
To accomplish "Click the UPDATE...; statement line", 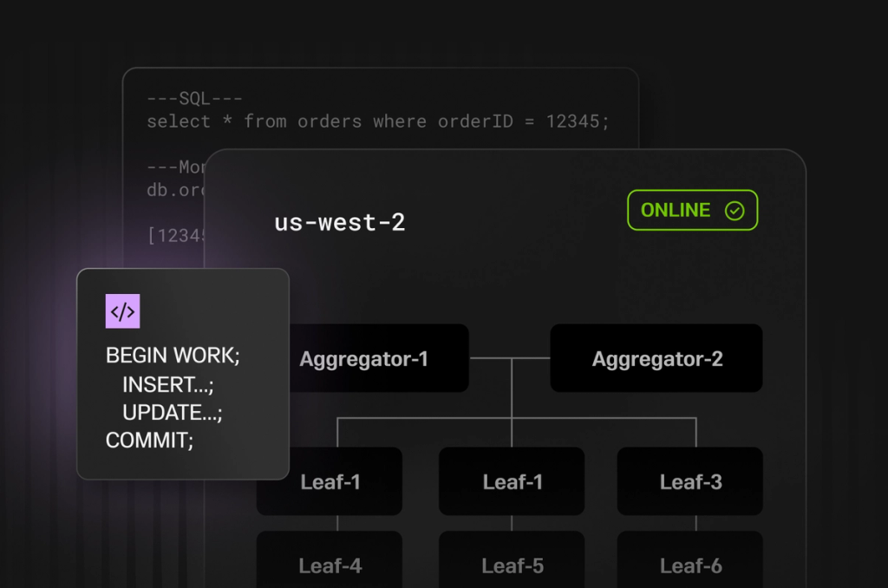I will click(x=173, y=413).
